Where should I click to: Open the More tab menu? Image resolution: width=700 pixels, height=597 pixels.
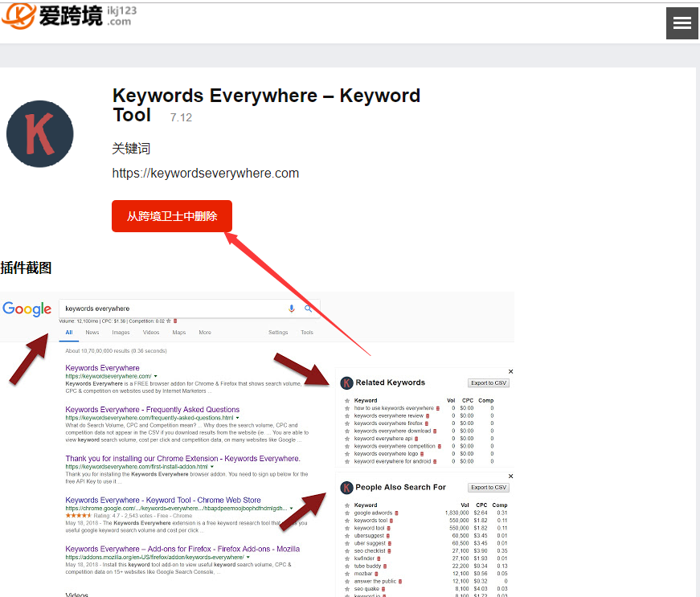coord(205,333)
